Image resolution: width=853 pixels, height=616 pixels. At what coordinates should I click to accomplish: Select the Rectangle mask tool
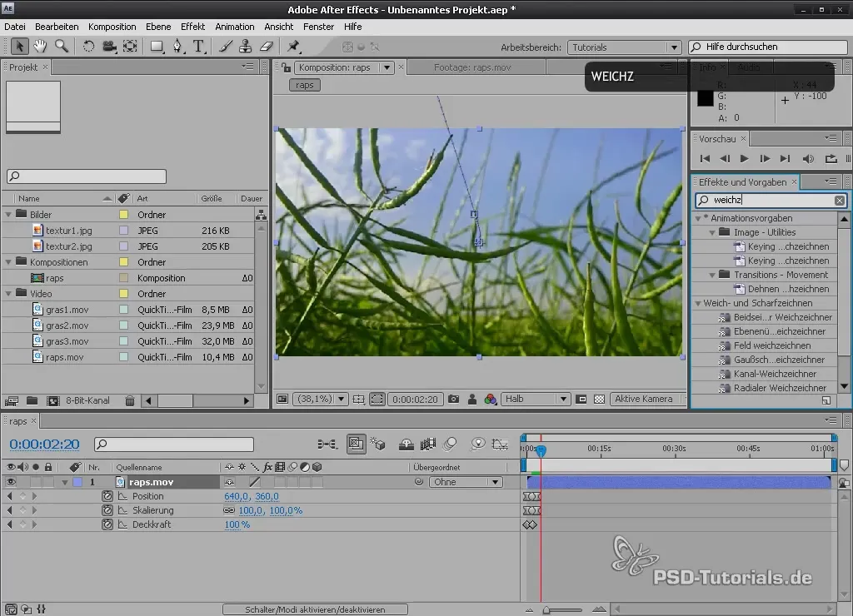(x=157, y=47)
